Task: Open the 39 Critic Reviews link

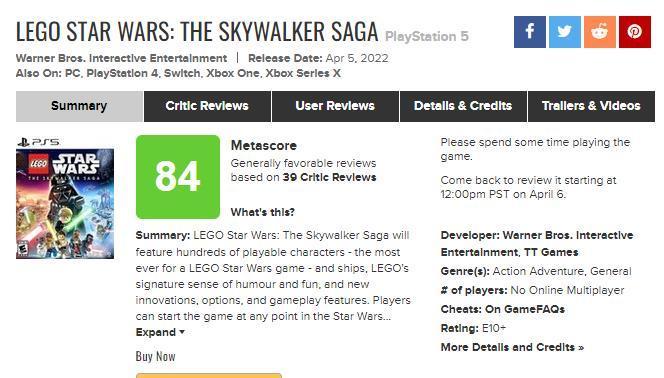Action: pyautogui.click(x=329, y=177)
